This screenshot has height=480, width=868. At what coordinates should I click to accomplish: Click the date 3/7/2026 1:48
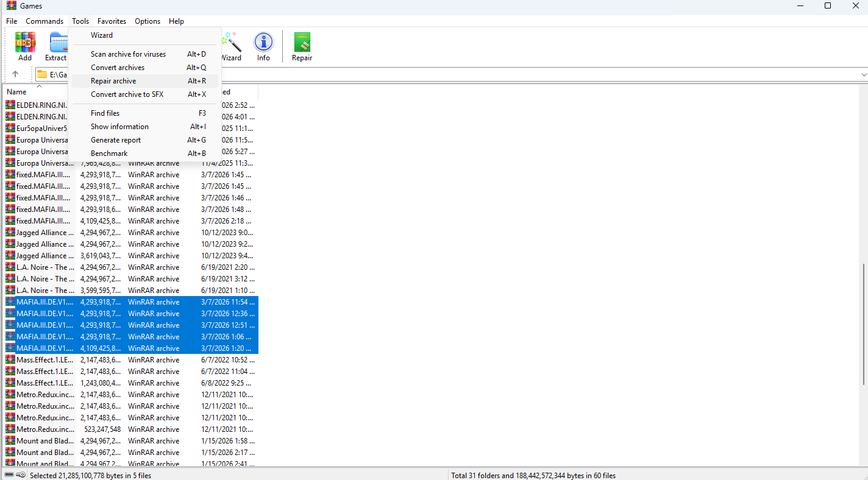pyautogui.click(x=227, y=209)
